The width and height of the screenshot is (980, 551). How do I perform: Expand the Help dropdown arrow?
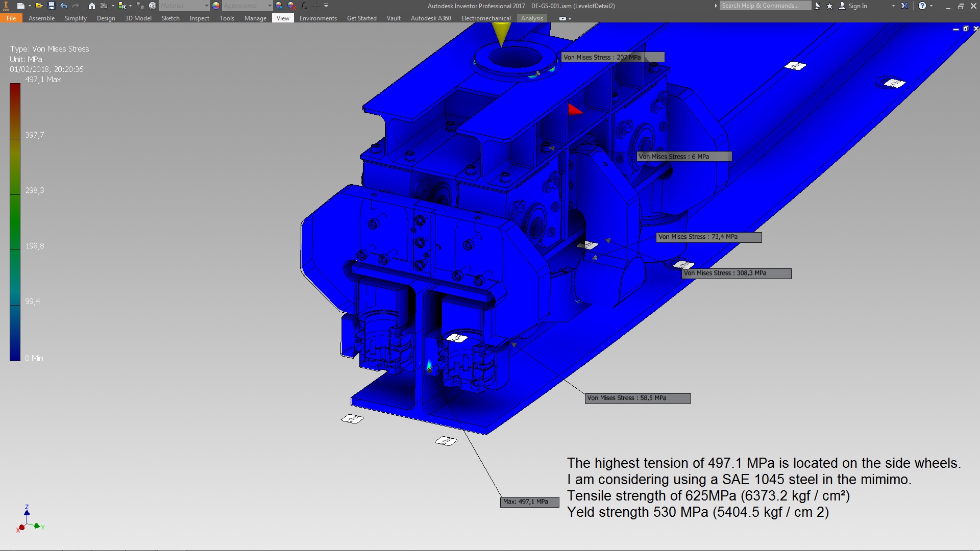click(932, 6)
